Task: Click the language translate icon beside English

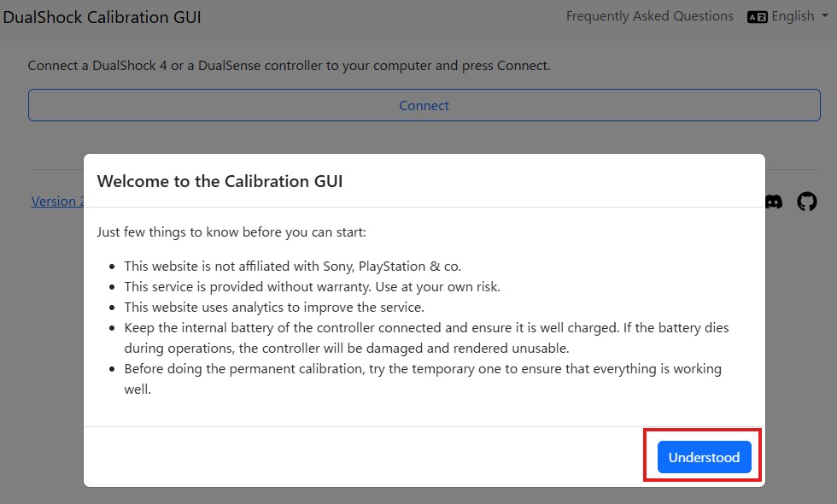Action: tap(757, 17)
